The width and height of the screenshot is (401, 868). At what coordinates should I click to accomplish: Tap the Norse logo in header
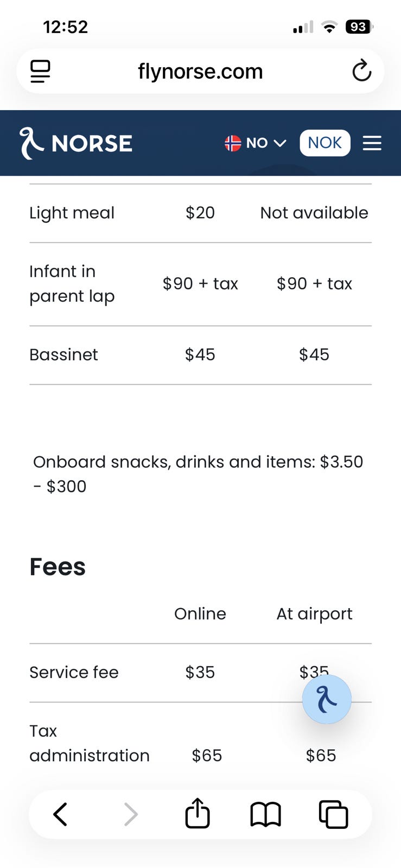76,143
